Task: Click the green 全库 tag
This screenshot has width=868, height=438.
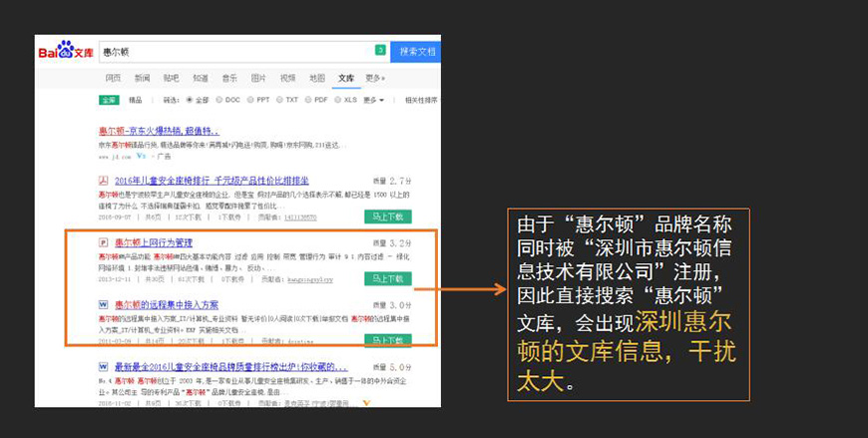Action: click(108, 100)
